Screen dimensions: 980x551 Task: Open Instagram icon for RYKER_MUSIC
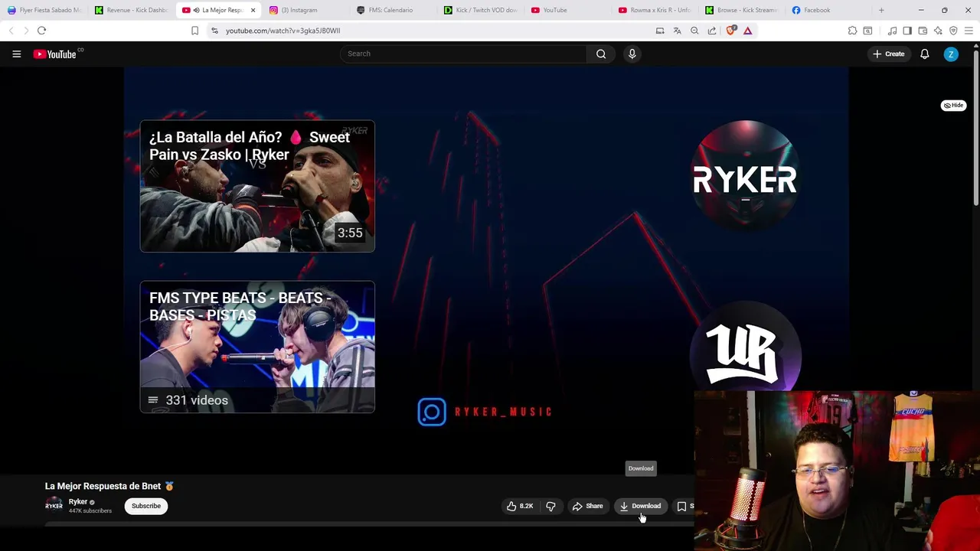click(432, 412)
